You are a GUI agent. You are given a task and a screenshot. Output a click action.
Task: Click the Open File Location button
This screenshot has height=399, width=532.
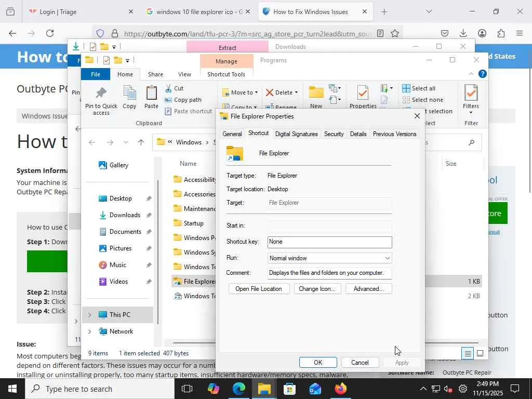259,289
